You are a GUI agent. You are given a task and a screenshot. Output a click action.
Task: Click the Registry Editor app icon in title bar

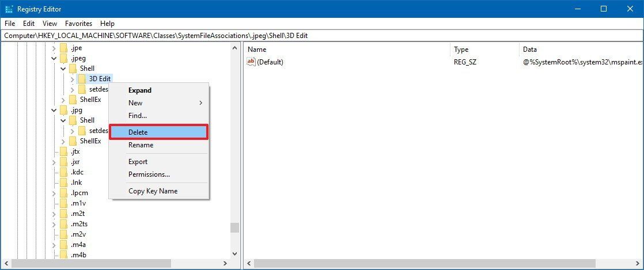[x=9, y=9]
